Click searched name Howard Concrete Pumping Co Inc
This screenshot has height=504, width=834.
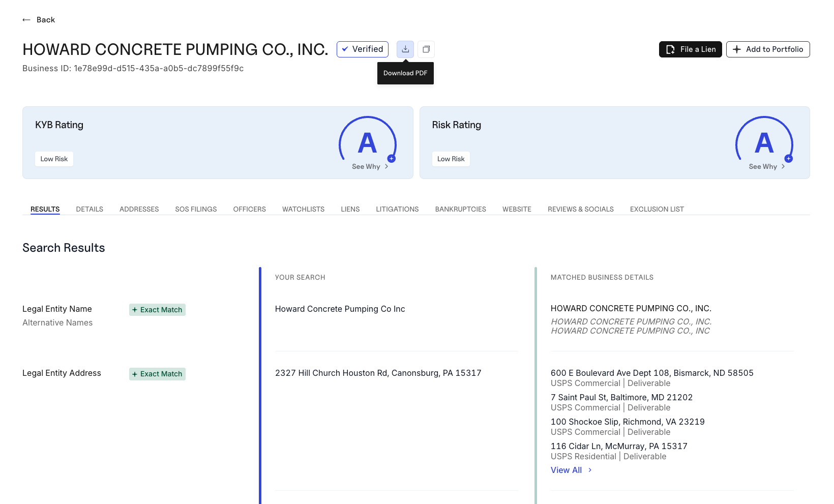(x=340, y=309)
